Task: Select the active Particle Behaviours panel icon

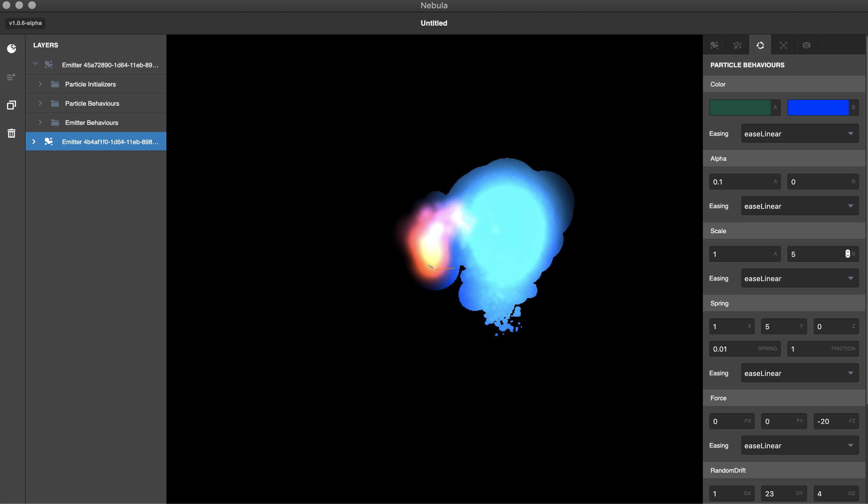Action: tap(760, 45)
